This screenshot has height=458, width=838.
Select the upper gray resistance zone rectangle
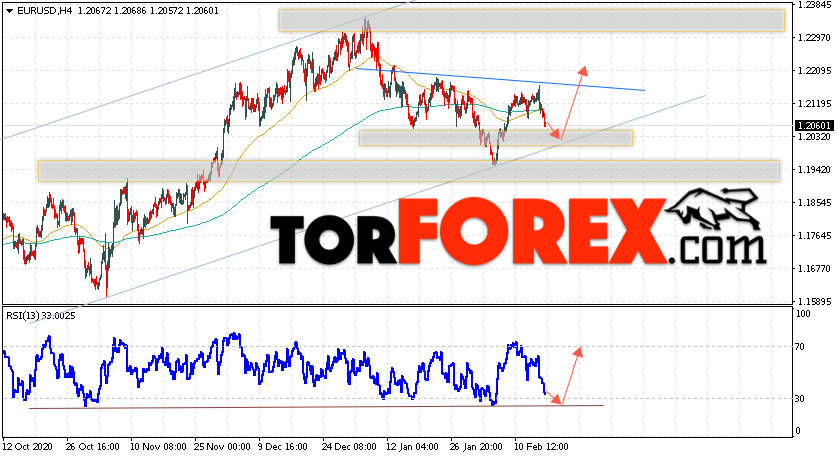coord(532,20)
